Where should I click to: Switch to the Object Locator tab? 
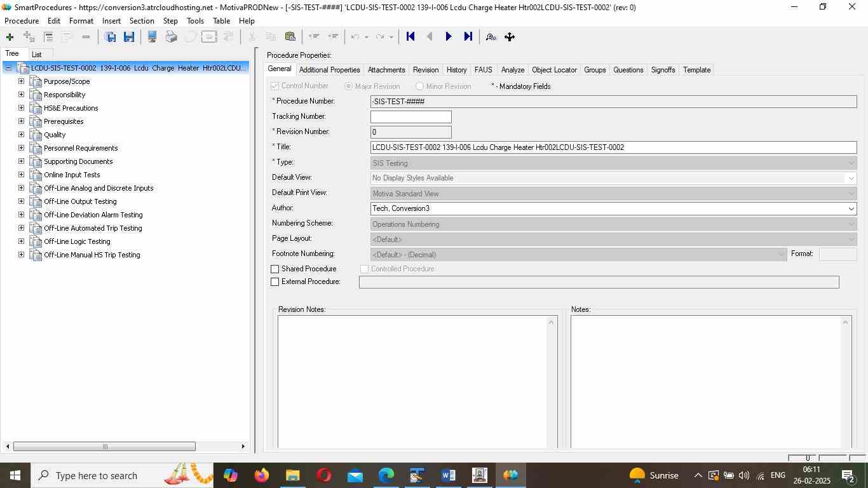(x=554, y=70)
